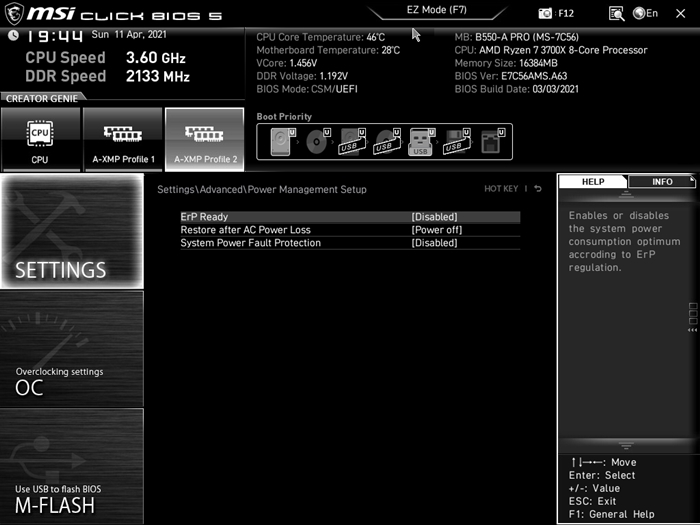700x525 pixels.
Task: Click the AMD Ryzen 7 3700X processor text
Action: click(563, 50)
